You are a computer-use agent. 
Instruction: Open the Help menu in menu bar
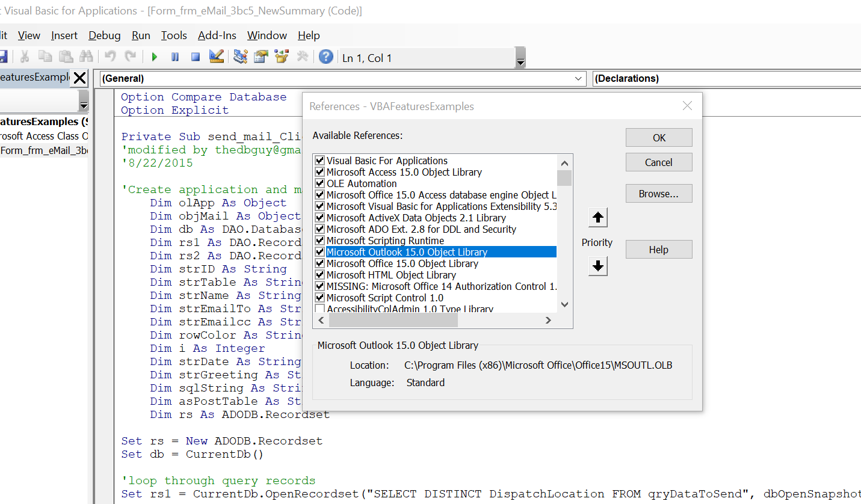[309, 35]
